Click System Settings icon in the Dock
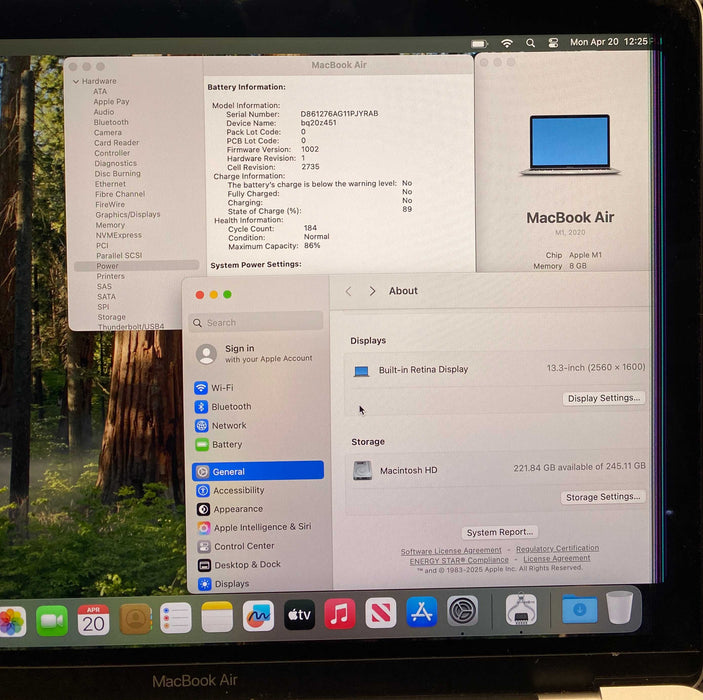Viewport: 703px width, 700px height. [x=462, y=610]
